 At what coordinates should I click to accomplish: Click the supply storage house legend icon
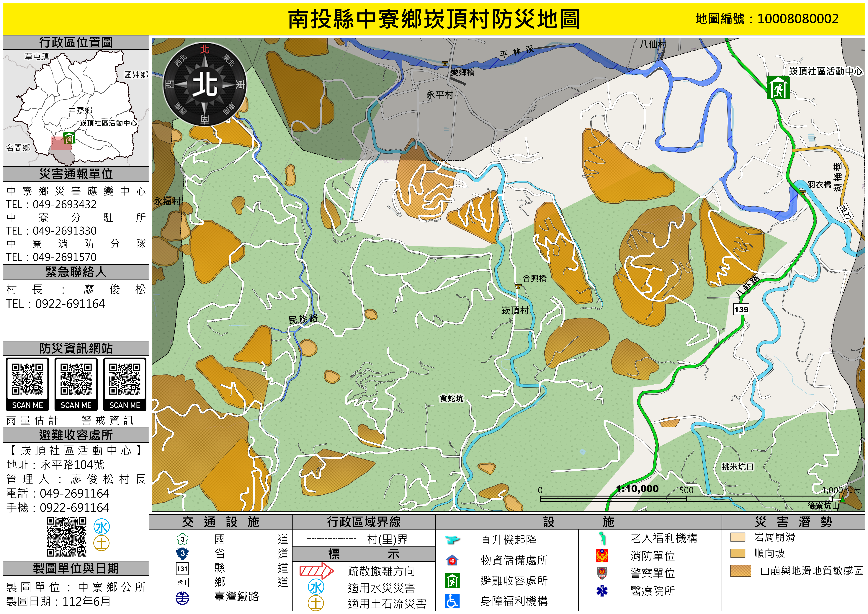tap(452, 560)
